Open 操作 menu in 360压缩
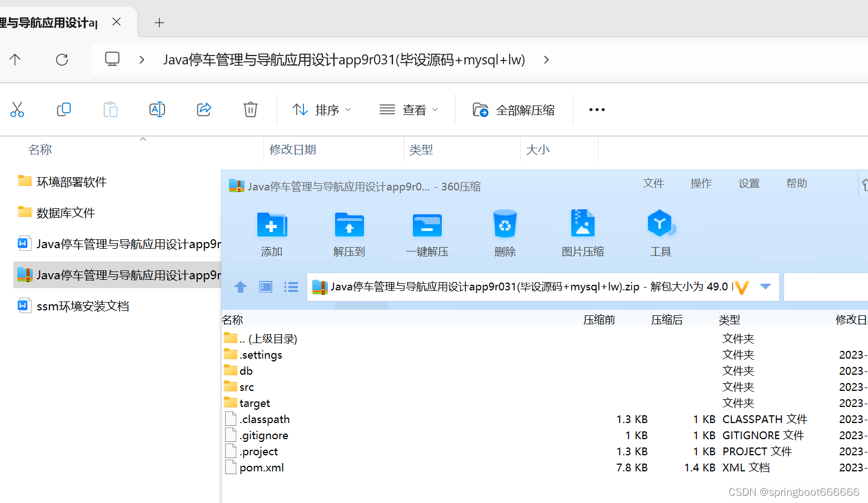868x503 pixels. click(x=701, y=183)
